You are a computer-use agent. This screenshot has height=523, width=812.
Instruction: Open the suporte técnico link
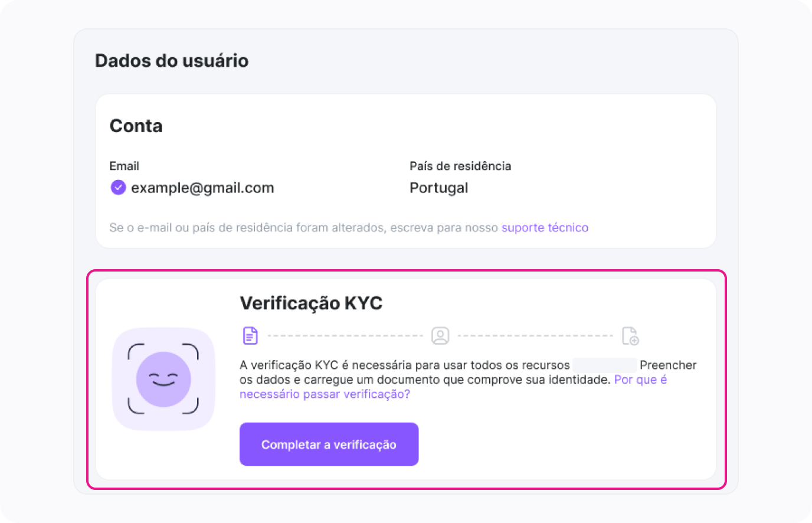[545, 228]
